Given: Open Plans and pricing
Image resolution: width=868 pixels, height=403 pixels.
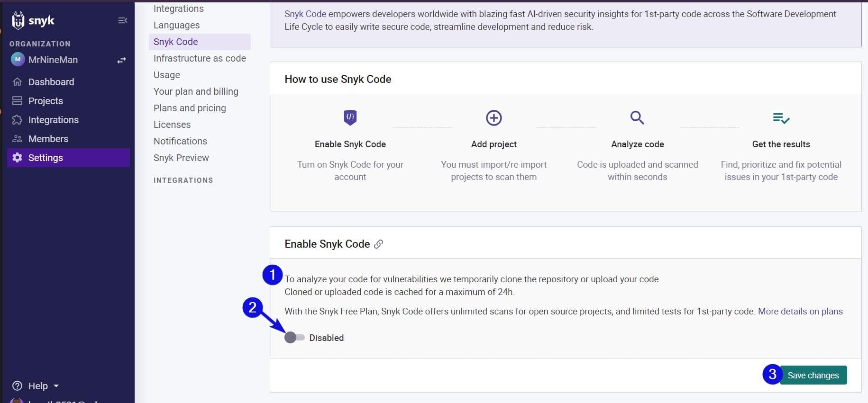Looking at the screenshot, I should click(x=190, y=108).
